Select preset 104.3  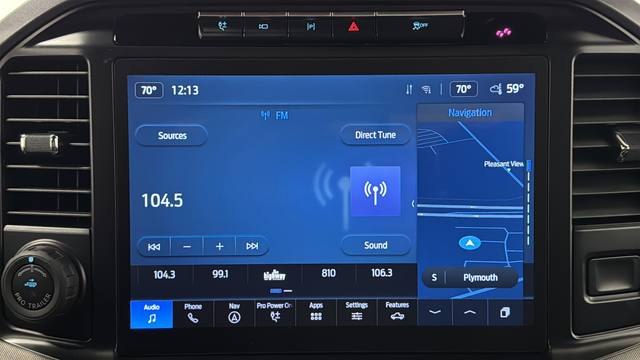[164, 275]
